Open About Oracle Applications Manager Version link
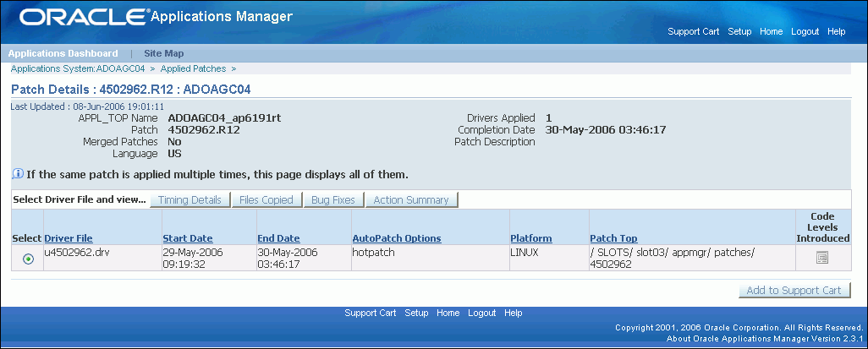The width and height of the screenshot is (868, 349). pos(765,339)
